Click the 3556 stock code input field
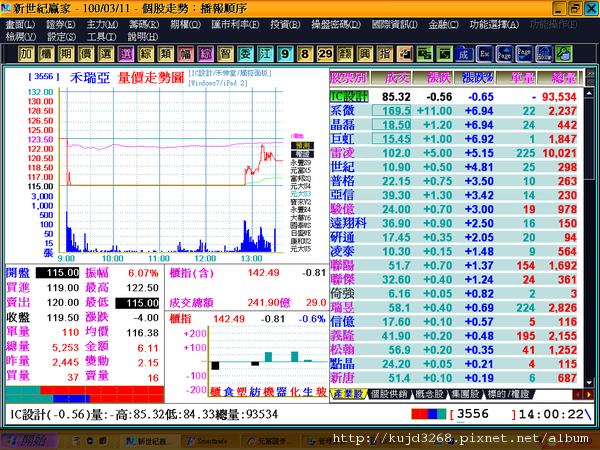This screenshot has width=600, height=450. (484, 414)
